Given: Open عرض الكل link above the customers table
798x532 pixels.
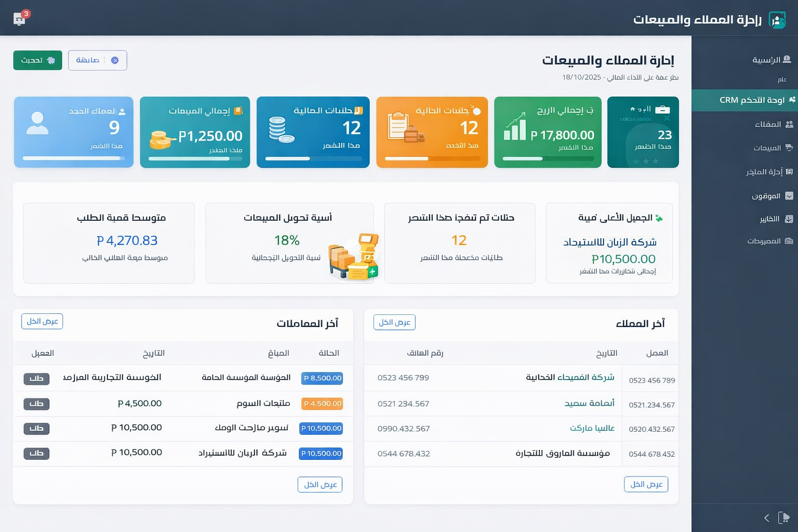Looking at the screenshot, I should pos(394,322).
